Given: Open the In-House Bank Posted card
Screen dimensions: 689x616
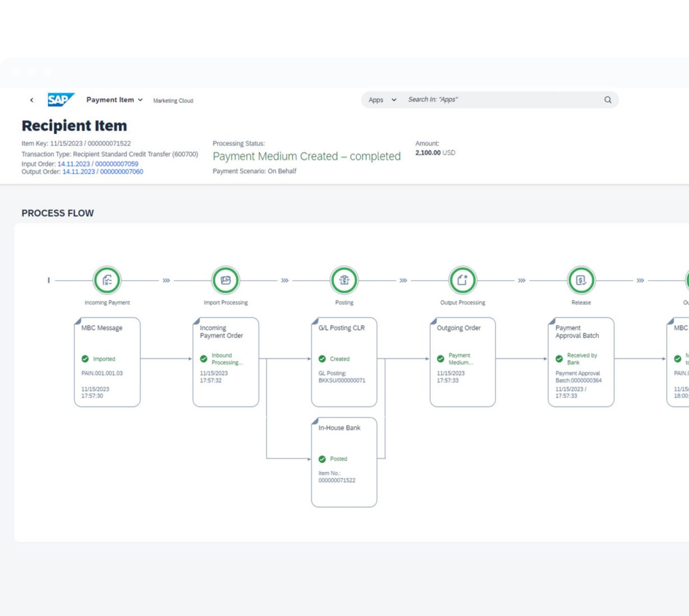Looking at the screenshot, I should coord(344,462).
